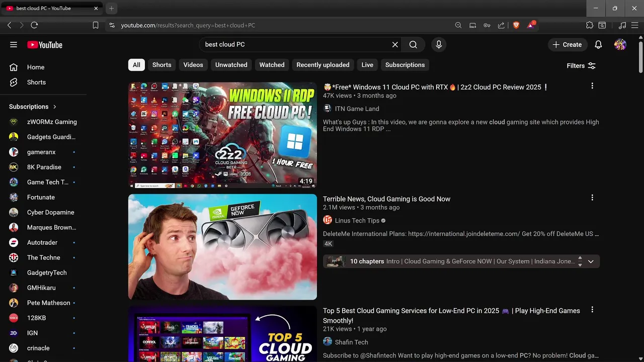Click the browser address bar URL
Viewport: 644px width, 362px height.
pyautogui.click(x=188, y=25)
